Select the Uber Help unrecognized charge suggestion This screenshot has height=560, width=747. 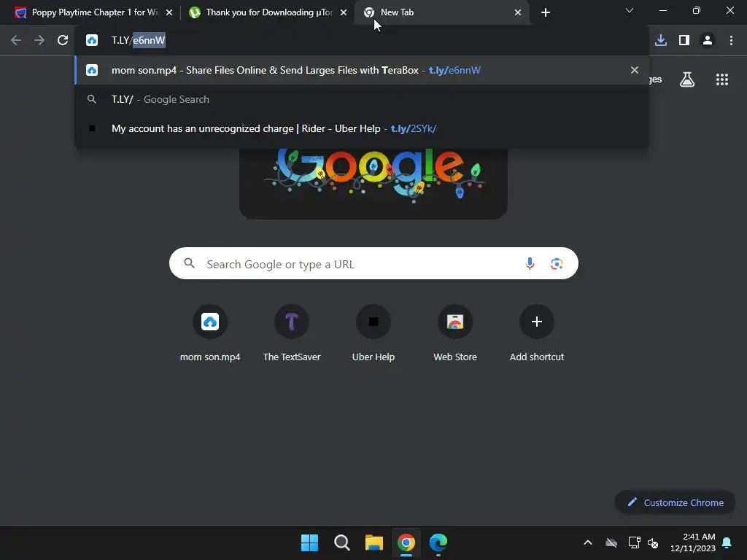[361, 128]
